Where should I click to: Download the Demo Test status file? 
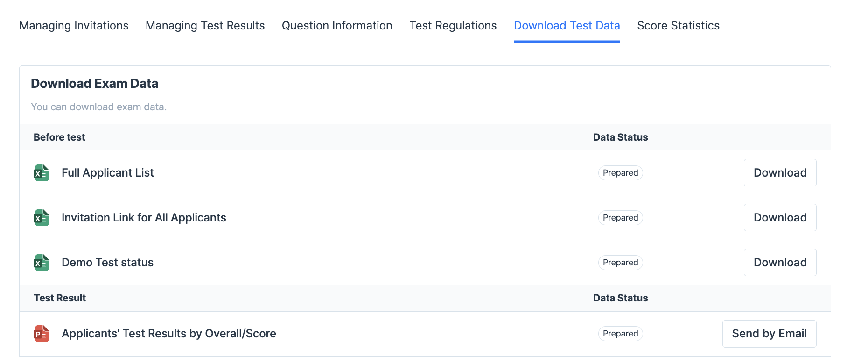pyautogui.click(x=780, y=263)
